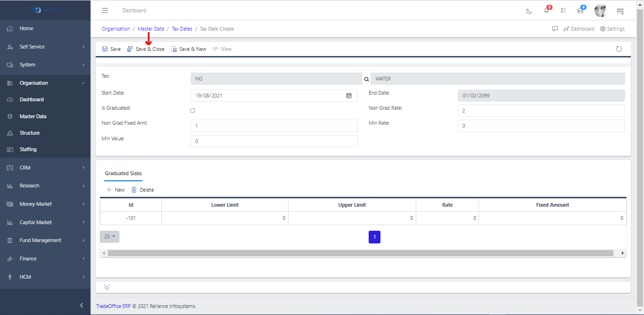Open the notifications bell

coord(546,10)
